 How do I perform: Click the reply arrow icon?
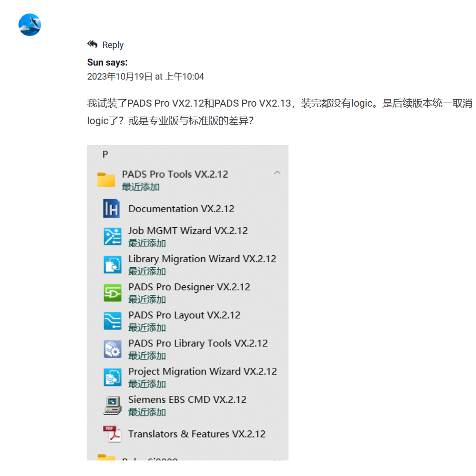click(x=92, y=45)
